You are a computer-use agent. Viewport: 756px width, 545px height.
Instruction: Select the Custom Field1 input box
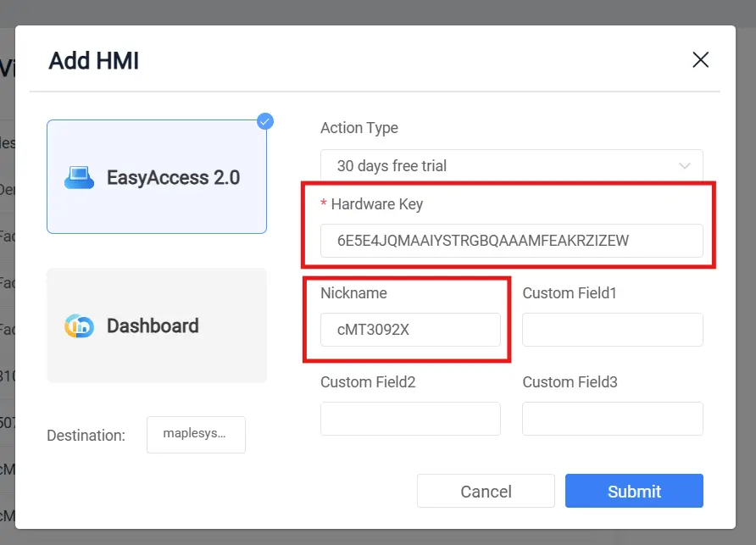612,330
